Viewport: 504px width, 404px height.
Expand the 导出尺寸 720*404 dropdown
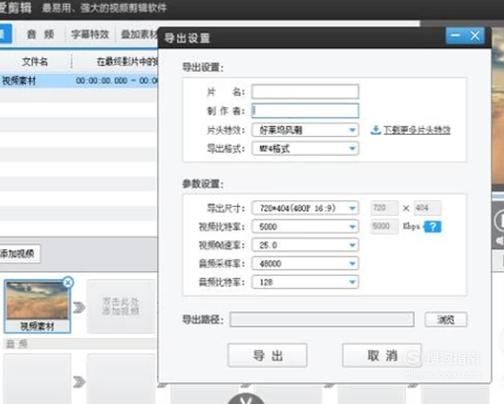[305, 208]
